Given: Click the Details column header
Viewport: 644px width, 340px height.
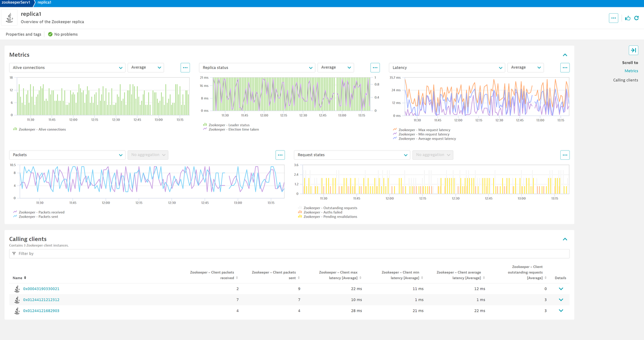Looking at the screenshot, I should point(560,278).
